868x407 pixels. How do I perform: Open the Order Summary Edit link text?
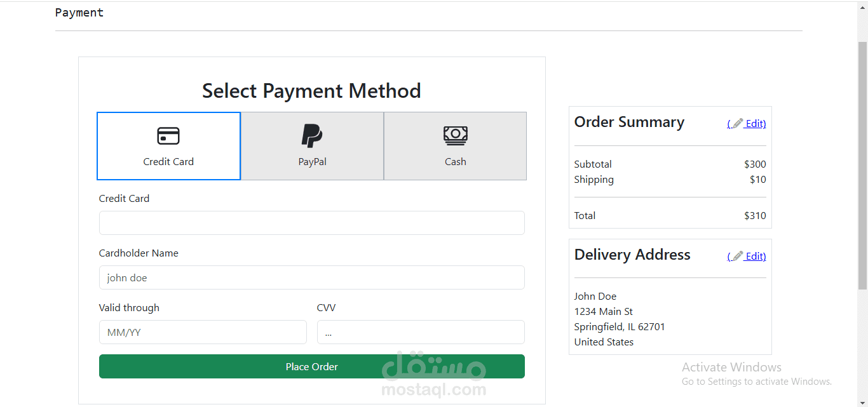tap(756, 124)
